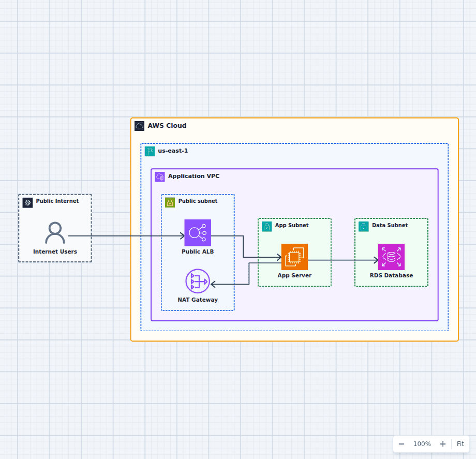Click the Application VPC group icon
Screen dimensions: 476x459
click(160, 176)
